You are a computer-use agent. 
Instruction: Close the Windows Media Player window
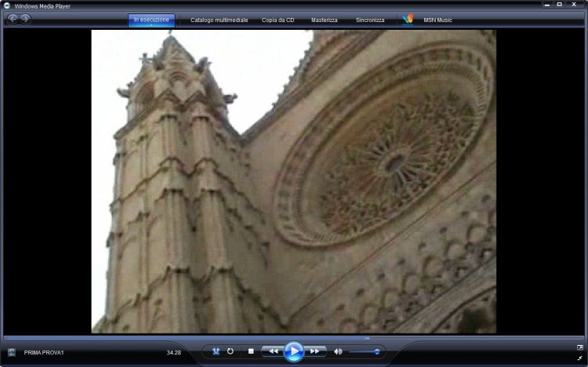[x=574, y=5]
